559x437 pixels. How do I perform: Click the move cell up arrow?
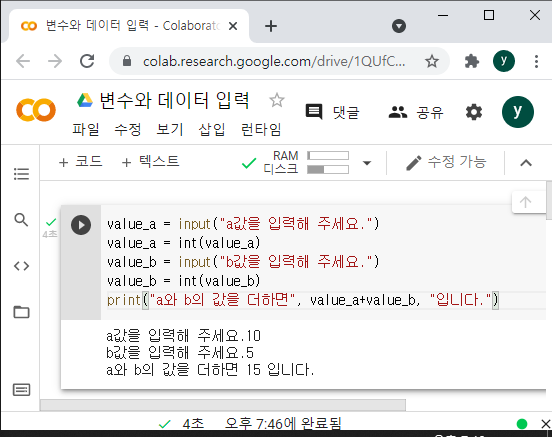pos(525,202)
